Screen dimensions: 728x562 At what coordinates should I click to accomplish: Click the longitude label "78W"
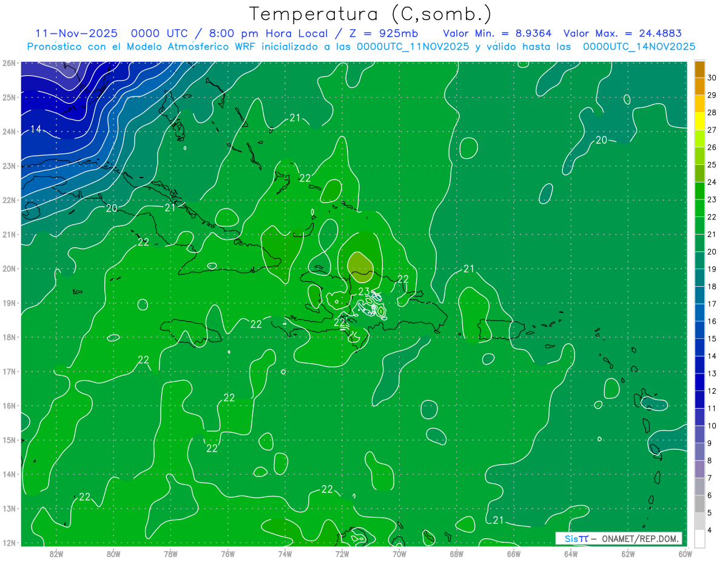(x=170, y=554)
